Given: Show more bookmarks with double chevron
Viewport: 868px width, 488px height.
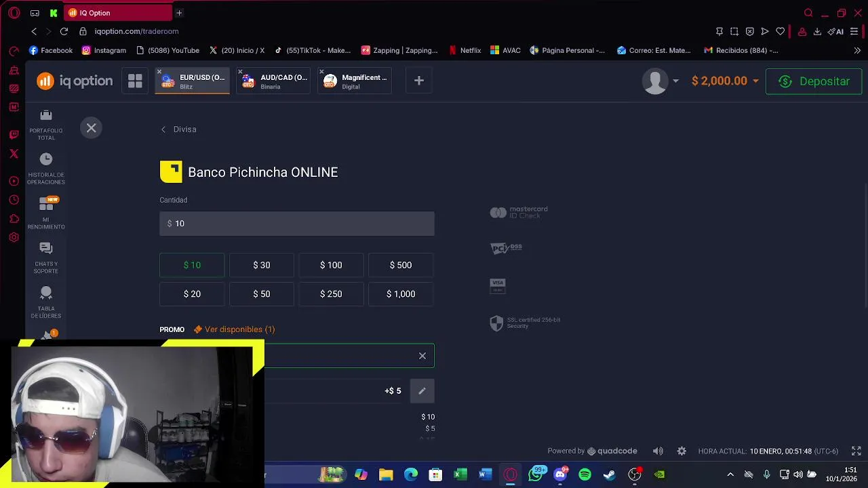Looking at the screenshot, I should point(857,50).
